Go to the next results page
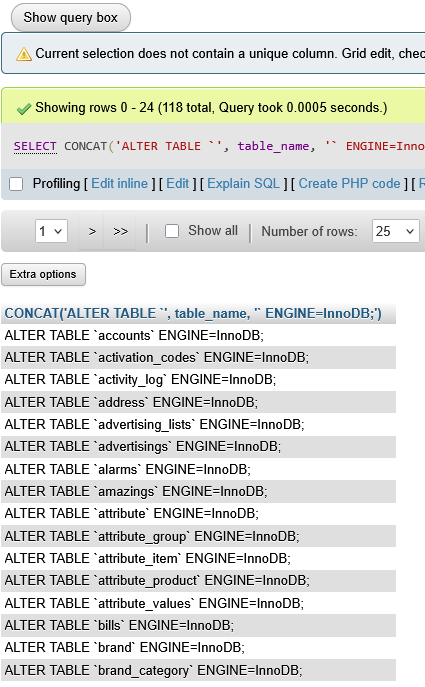Screen dimensions: 425x687 coord(92,231)
